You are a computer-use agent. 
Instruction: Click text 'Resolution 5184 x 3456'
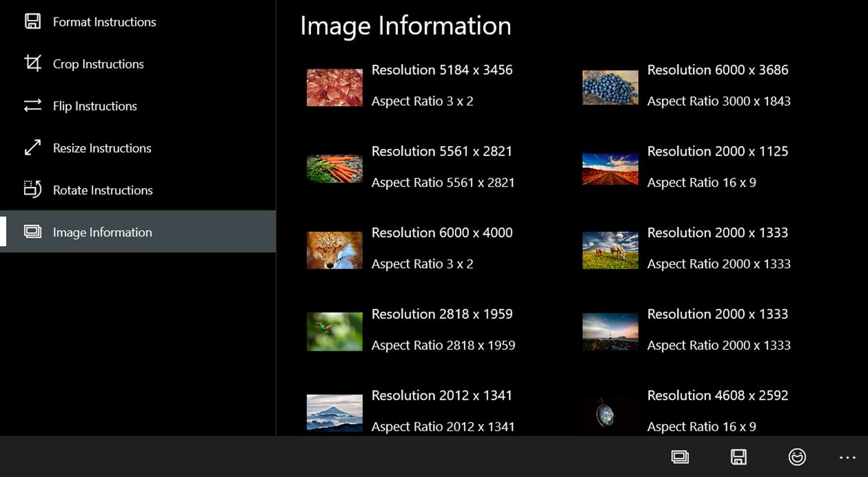coord(442,70)
